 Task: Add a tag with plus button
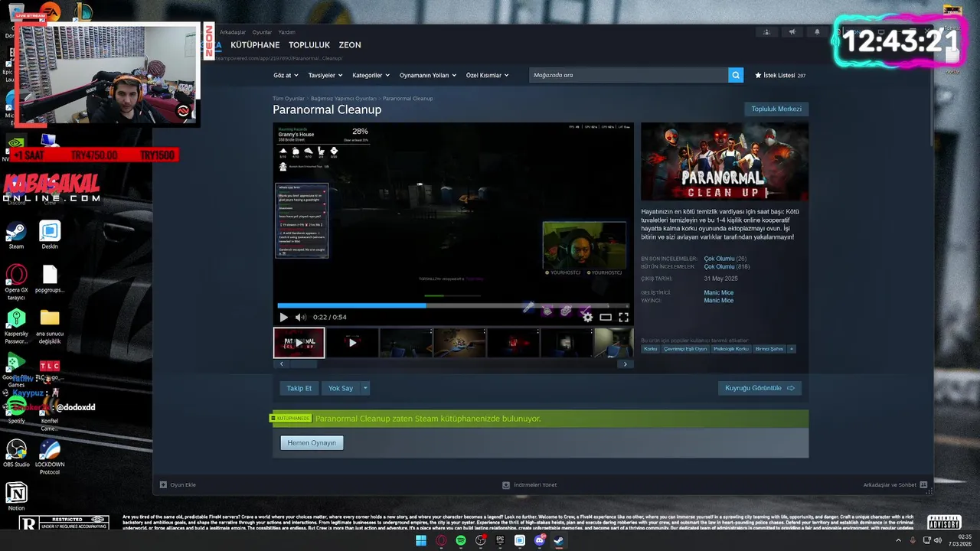pyautogui.click(x=792, y=349)
